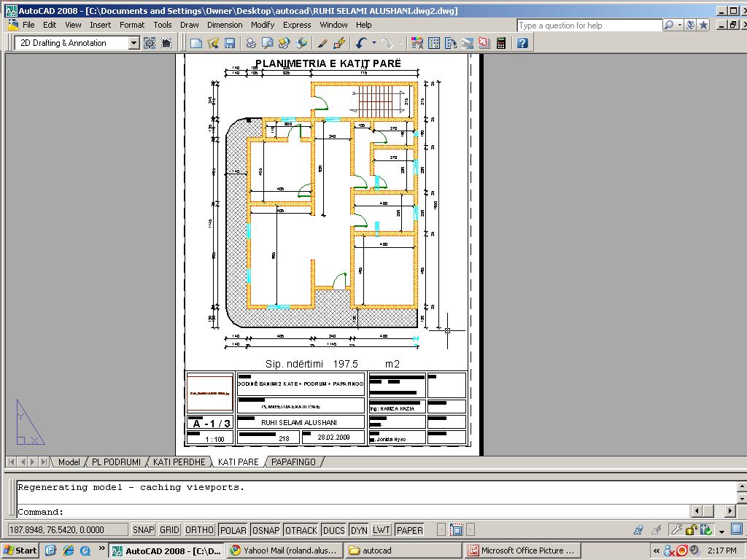Screen dimensions: 747x560
Task: Open the Dimension menu
Action: point(225,25)
